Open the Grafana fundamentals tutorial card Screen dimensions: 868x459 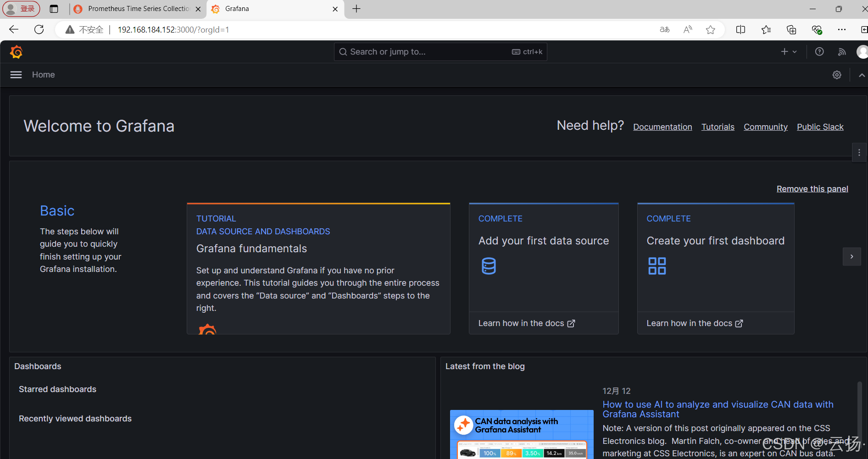click(x=318, y=268)
